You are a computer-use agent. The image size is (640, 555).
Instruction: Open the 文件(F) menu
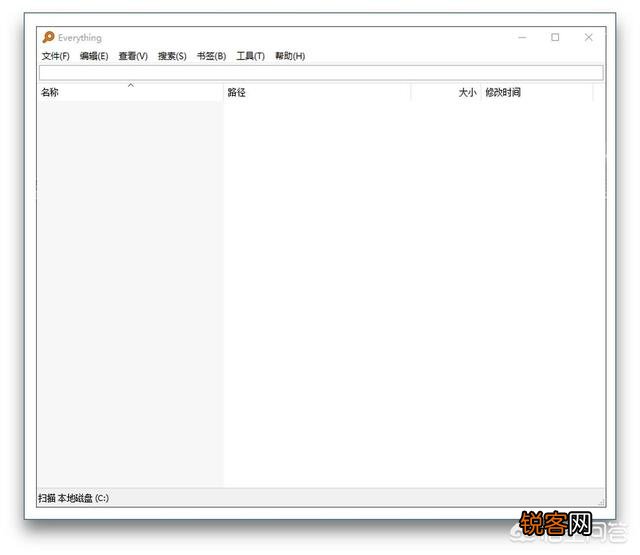(56, 56)
